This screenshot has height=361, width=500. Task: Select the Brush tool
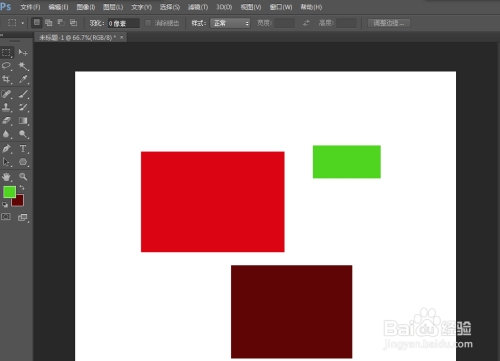[23, 94]
